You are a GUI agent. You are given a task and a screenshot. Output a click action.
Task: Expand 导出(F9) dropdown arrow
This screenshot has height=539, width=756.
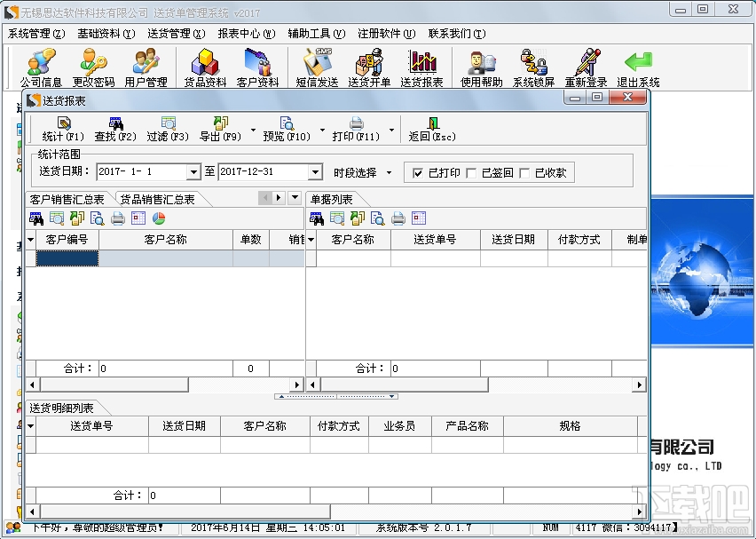click(253, 130)
